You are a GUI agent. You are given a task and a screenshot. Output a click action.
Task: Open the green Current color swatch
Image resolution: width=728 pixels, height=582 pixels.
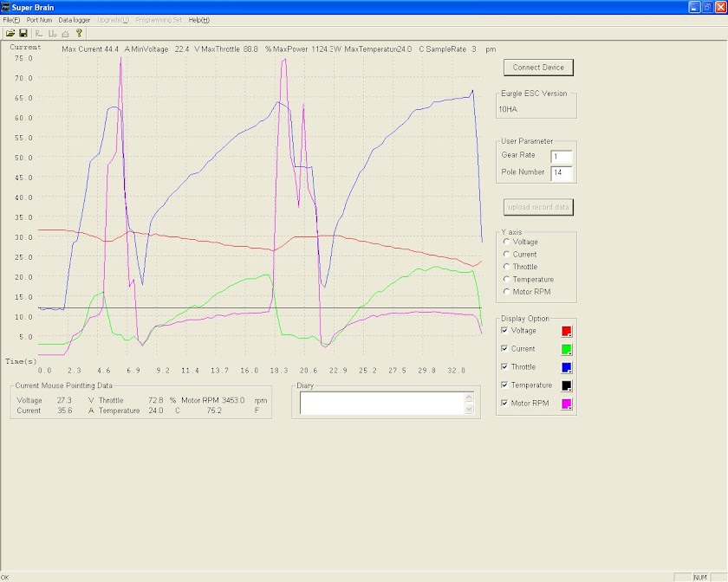coord(567,349)
